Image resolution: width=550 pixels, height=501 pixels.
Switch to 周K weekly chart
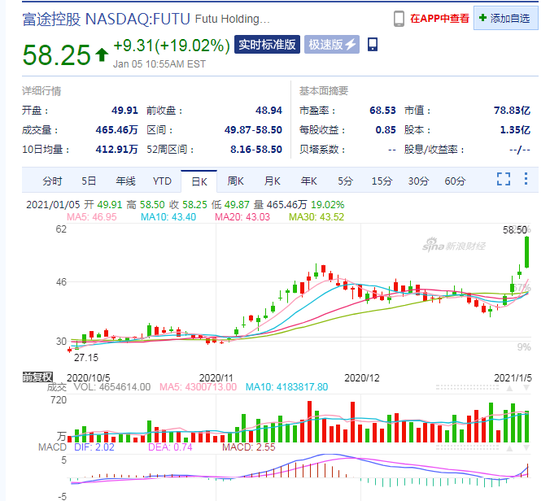pyautogui.click(x=235, y=181)
